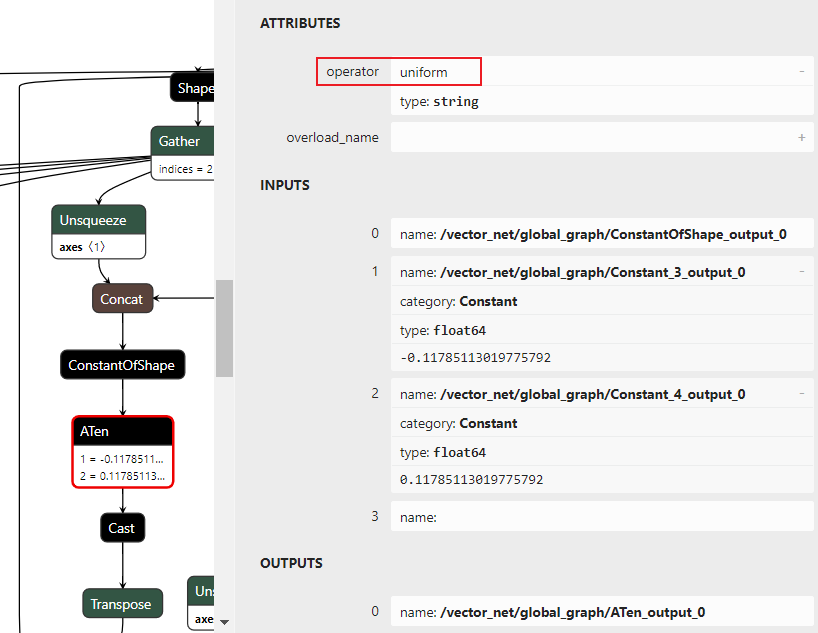Click ATen node '1 = -0.1178511...' row
818x633 pixels.
coord(122,459)
